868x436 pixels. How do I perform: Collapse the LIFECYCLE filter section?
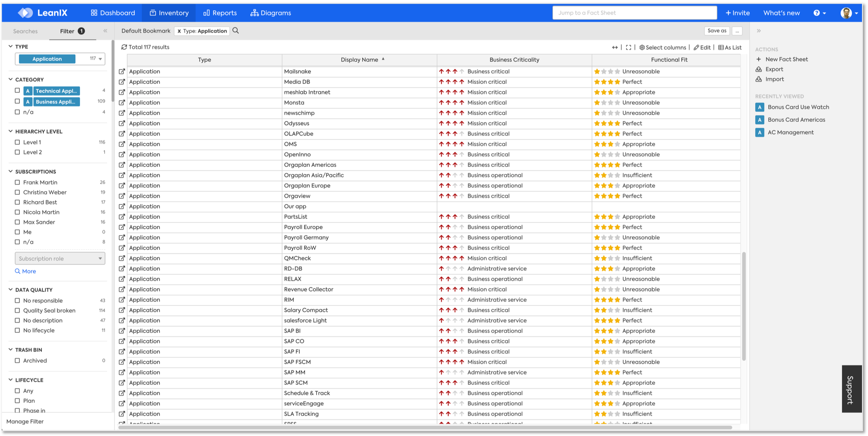(x=11, y=380)
